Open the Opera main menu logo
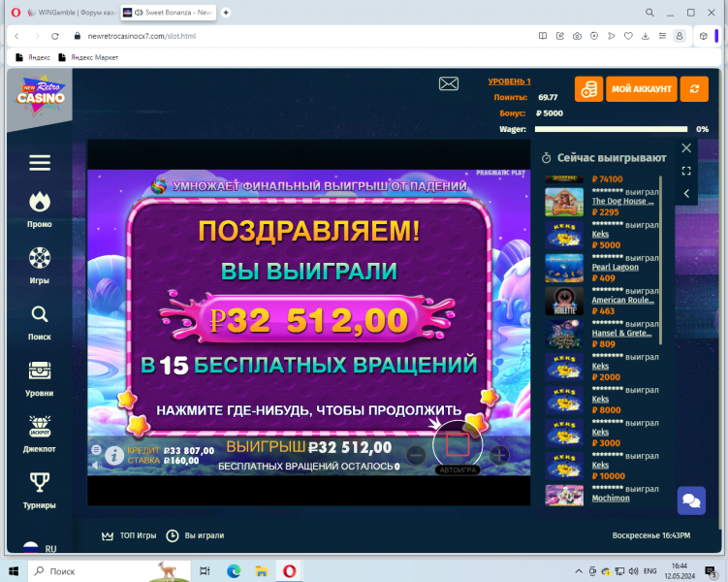The image size is (728, 582). pos(16,13)
